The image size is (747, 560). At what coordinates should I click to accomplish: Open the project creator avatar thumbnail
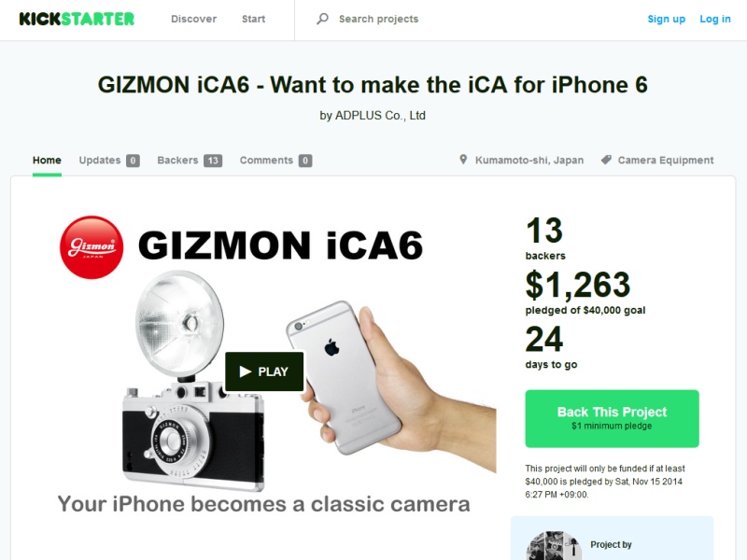point(554,546)
